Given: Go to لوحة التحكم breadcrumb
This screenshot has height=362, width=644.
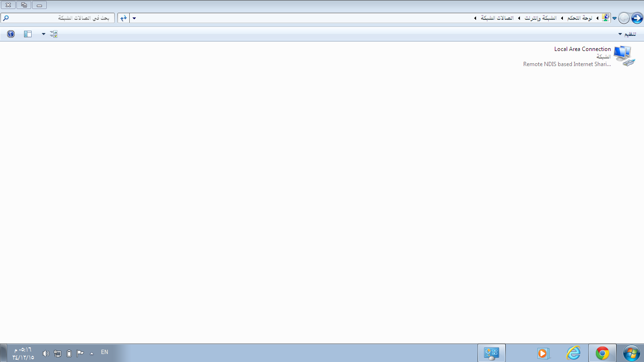Looking at the screenshot, I should coord(580,18).
